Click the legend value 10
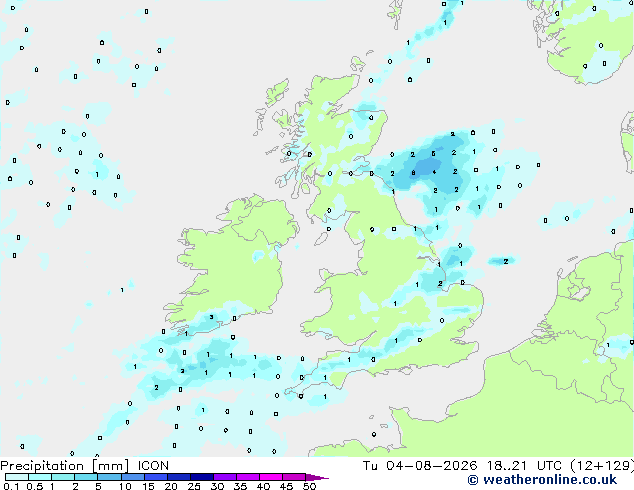The width and height of the screenshot is (634, 490). click(125, 486)
